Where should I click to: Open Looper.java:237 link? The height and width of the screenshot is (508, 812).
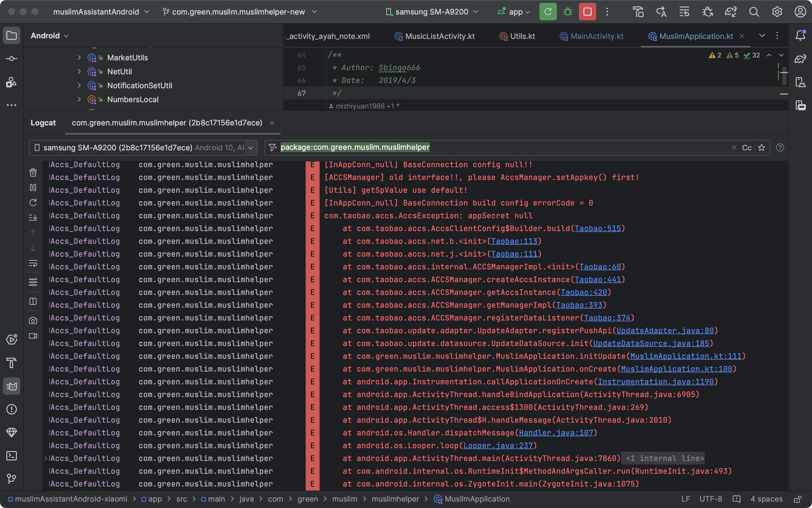pyautogui.click(x=498, y=446)
